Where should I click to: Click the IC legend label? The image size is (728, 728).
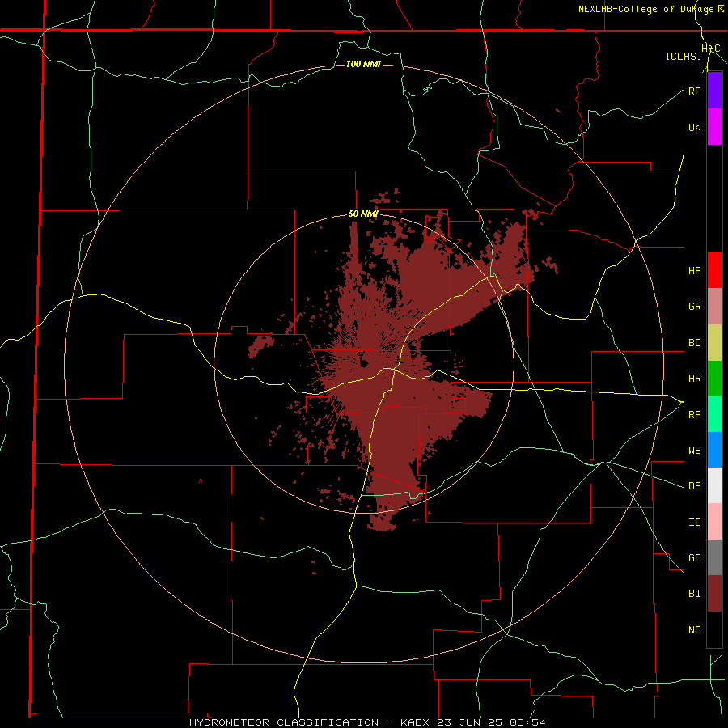(x=694, y=523)
